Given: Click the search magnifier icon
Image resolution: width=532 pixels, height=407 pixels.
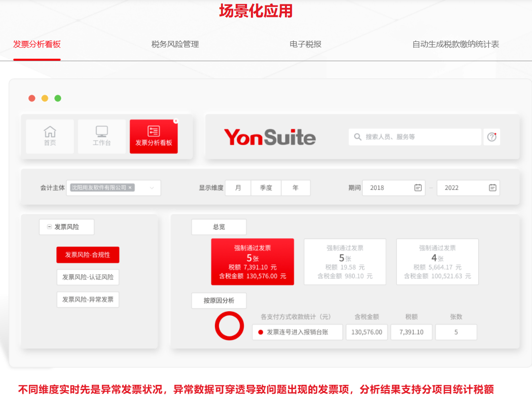Looking at the screenshot, I should click(358, 137).
